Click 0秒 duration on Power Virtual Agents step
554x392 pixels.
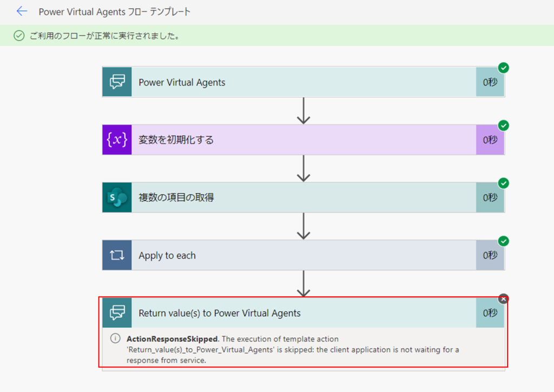pos(490,82)
